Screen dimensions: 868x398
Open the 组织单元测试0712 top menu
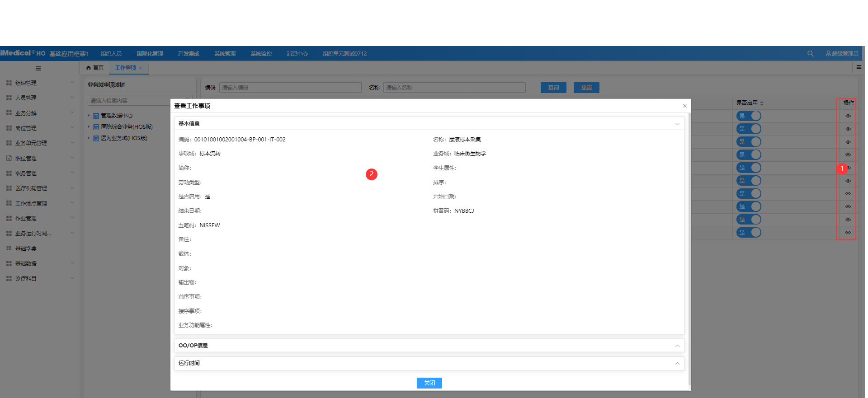[344, 53]
